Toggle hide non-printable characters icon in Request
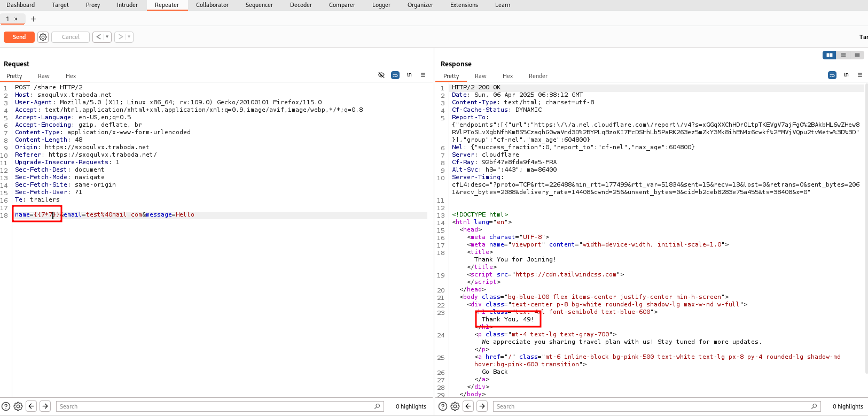The height and width of the screenshot is (416, 868). (x=381, y=75)
